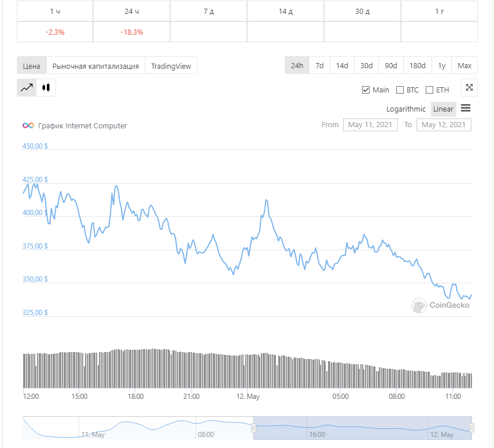Click the 05:00 time axis label

(x=341, y=397)
